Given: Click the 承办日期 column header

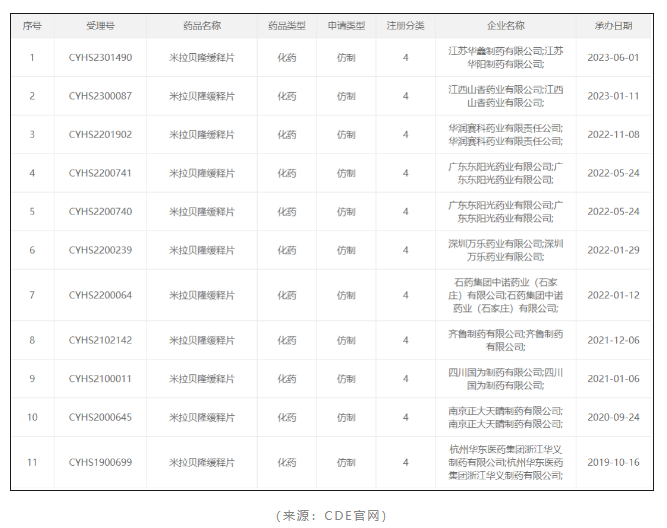Looking at the screenshot, I should 613,26.
